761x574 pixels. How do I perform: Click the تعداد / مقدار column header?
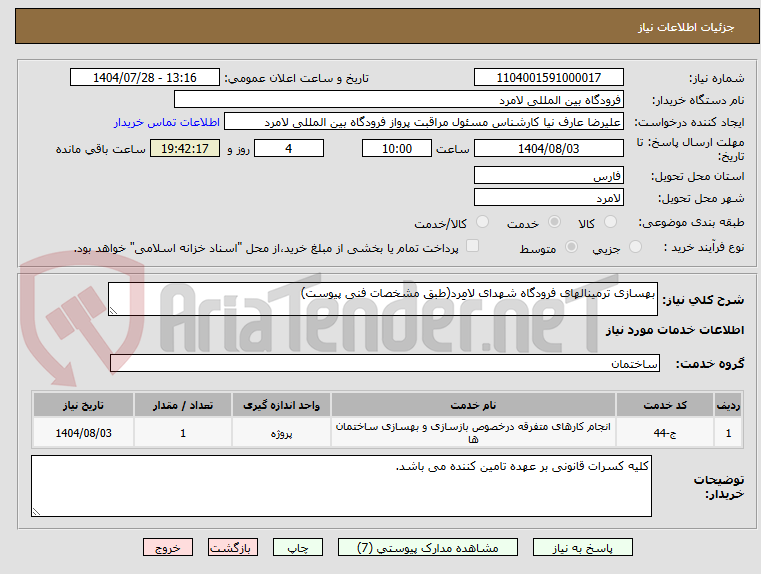pos(183,405)
